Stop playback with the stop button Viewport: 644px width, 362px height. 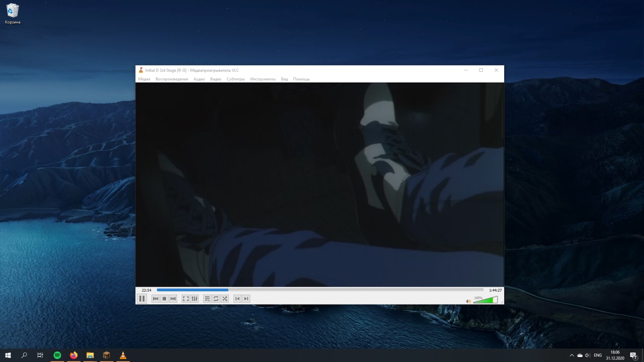point(164,299)
